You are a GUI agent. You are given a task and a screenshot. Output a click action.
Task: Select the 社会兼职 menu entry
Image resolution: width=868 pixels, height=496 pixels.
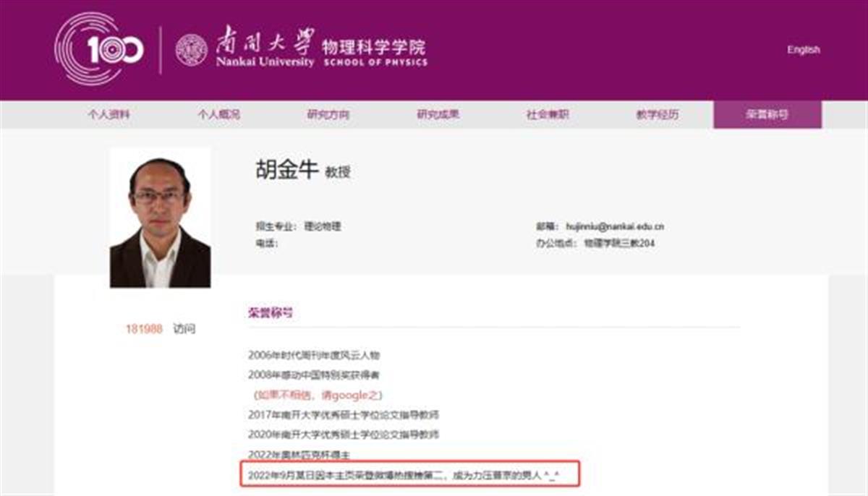(x=548, y=114)
